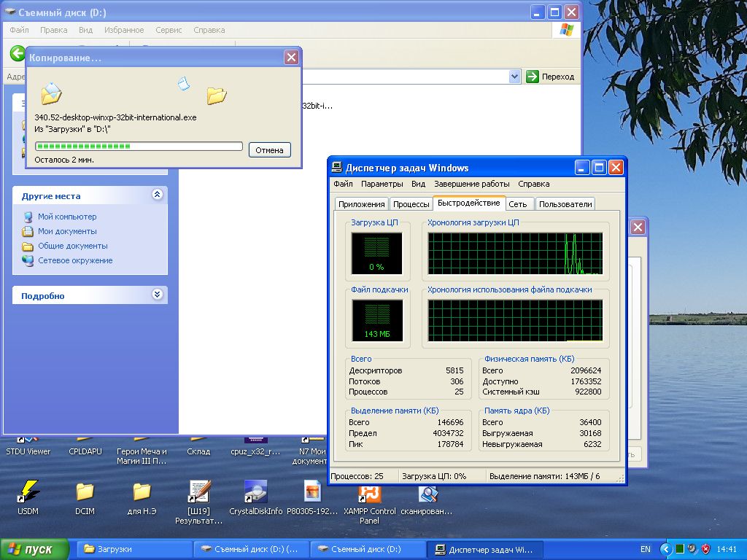747x560 pixels.
Task: Select the [Ш19] Результат document icon
Action: 198,492
